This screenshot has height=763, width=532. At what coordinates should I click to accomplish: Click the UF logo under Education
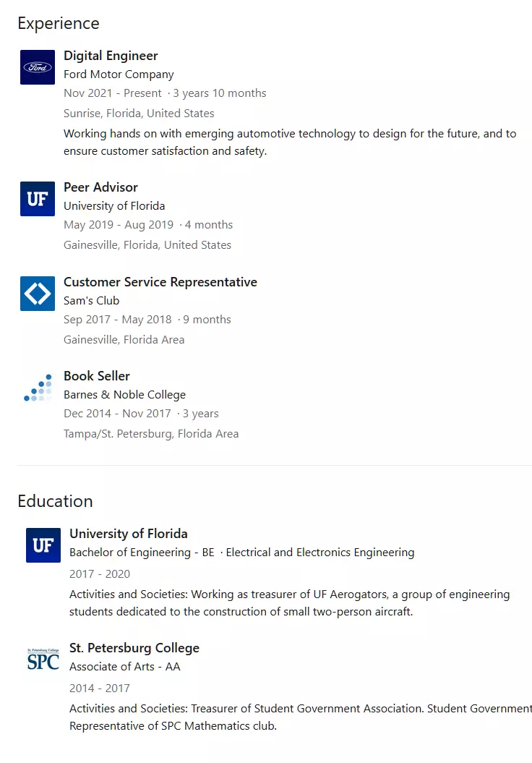coord(43,545)
